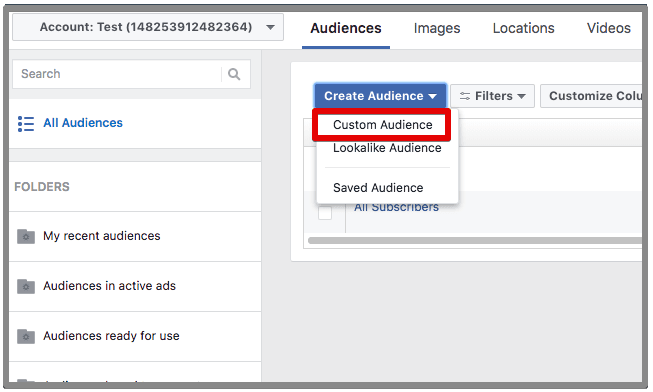653x392 pixels.
Task: Open the Filters dropdown
Action: coord(492,96)
